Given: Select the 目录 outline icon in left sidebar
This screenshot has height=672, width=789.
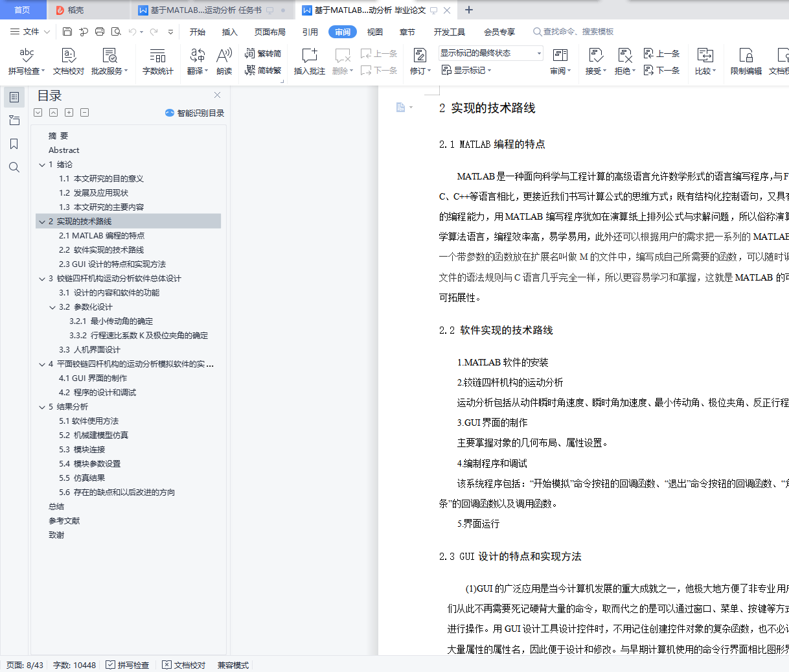Looking at the screenshot, I should [x=14, y=97].
